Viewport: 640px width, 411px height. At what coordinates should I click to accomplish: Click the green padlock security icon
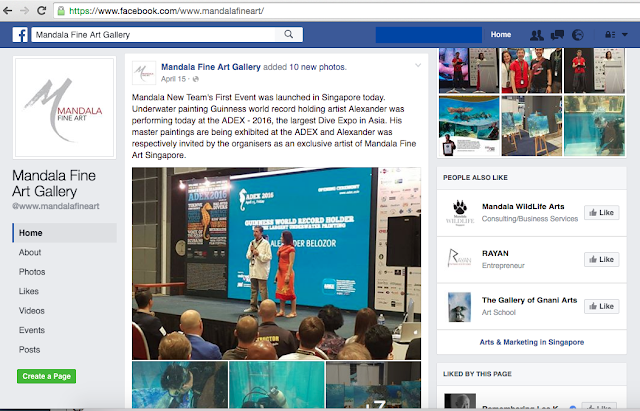point(61,11)
